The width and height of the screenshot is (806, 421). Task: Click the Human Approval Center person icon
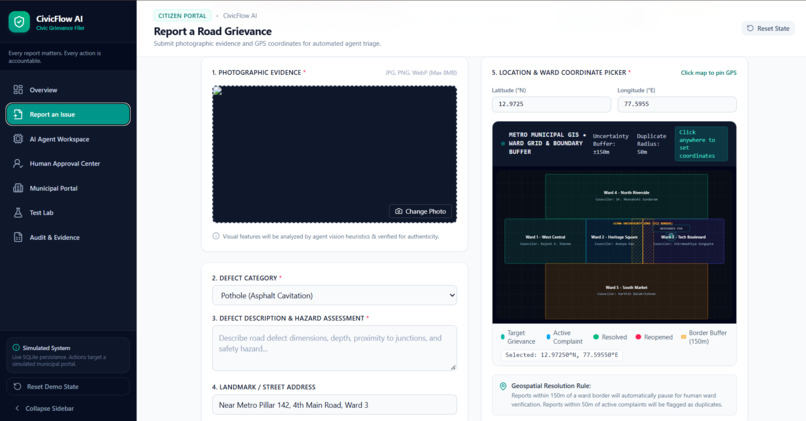coord(18,163)
